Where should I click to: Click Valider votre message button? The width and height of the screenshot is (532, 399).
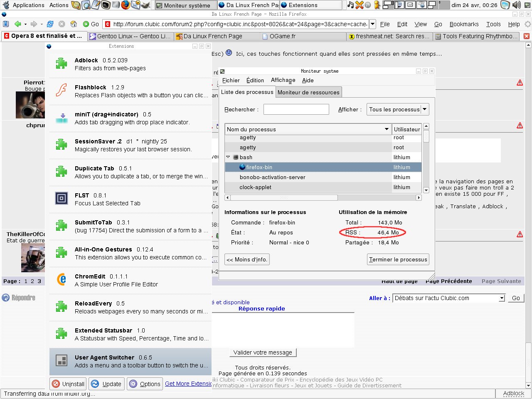pyautogui.click(x=263, y=352)
